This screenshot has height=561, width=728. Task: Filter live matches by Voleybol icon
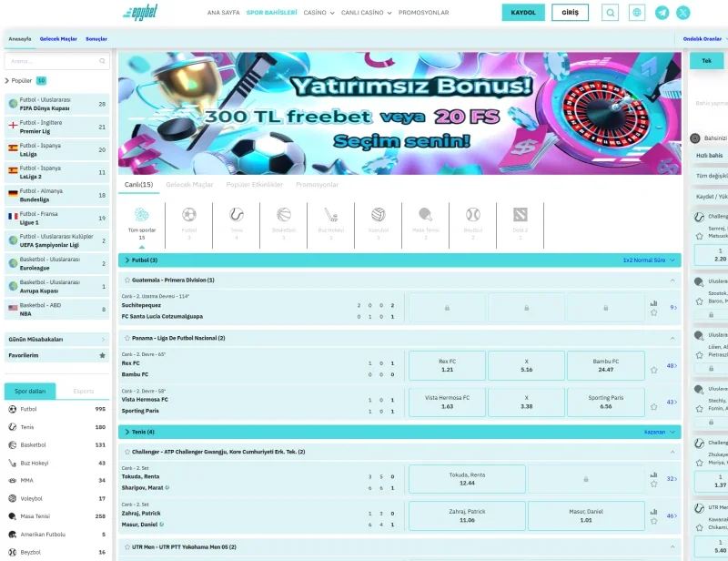(379, 215)
